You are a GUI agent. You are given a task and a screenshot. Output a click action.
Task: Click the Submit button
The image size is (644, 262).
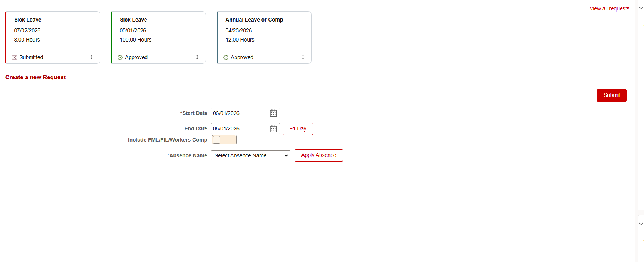(612, 95)
